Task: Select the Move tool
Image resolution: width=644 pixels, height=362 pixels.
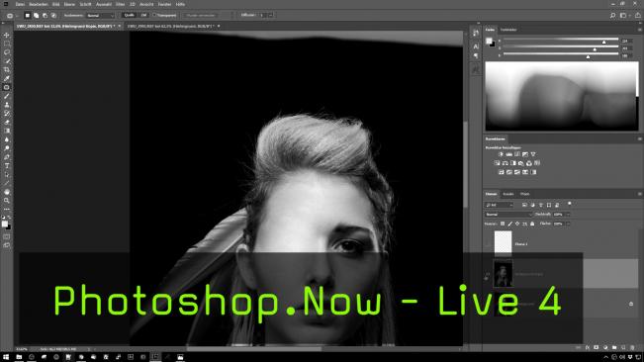Action: coord(7,35)
